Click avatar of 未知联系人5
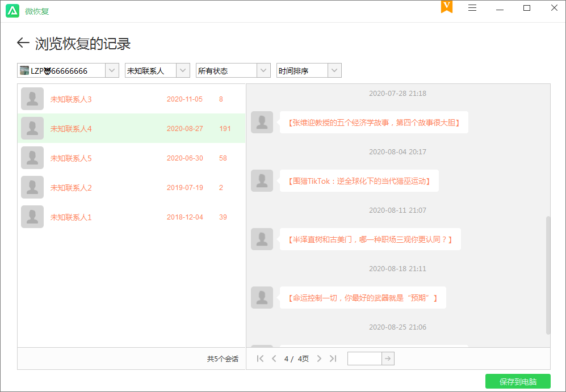Screen dimensions: 566x392 tap(32, 158)
